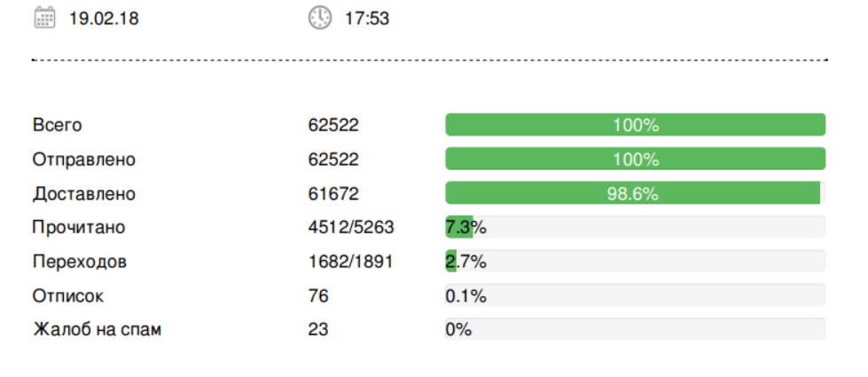
Task: Click the Отправлено label
Action: pyautogui.click(x=84, y=160)
